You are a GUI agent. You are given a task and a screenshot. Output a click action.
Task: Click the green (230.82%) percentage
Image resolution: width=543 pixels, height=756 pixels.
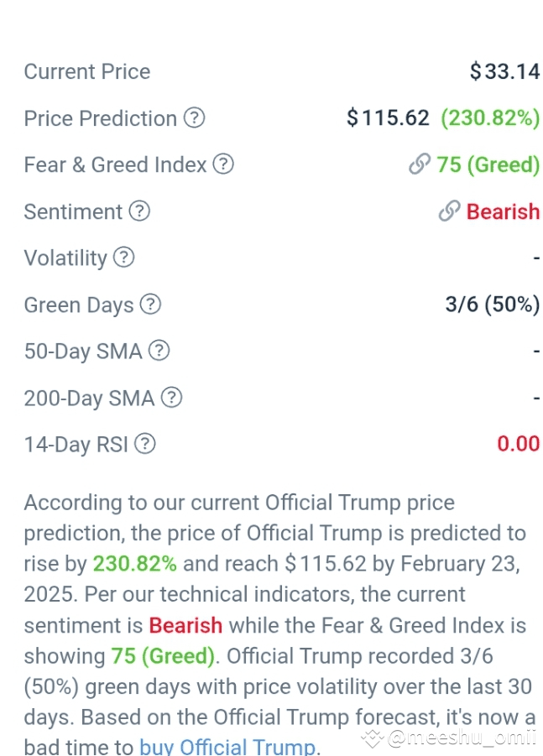point(490,118)
